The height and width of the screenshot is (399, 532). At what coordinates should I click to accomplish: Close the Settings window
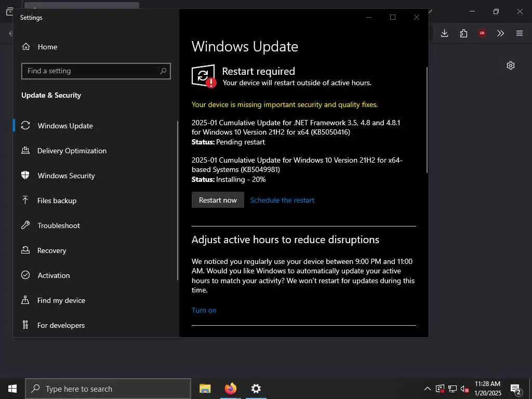pos(417,17)
